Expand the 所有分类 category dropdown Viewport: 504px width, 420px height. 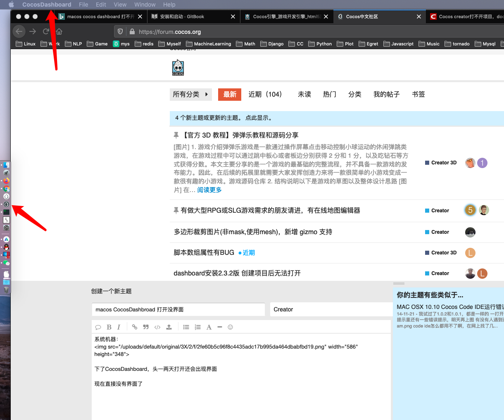tap(191, 94)
